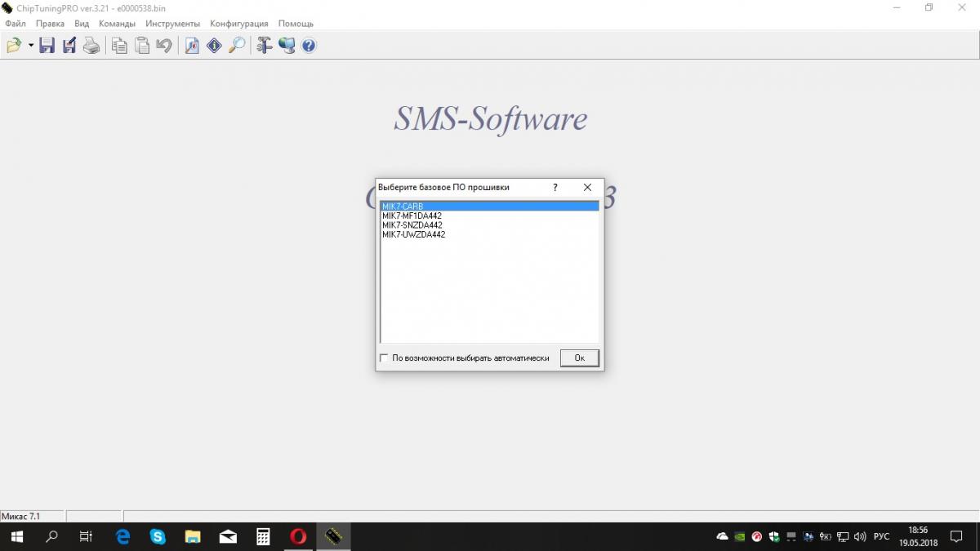Click the ChipTuningPRO taskbar icon
The height and width of the screenshot is (551, 980).
(x=333, y=536)
